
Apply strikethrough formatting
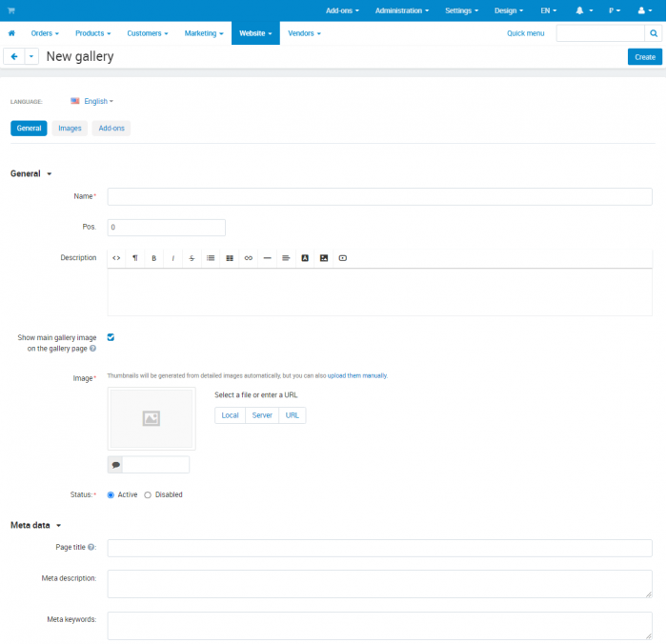tap(192, 258)
